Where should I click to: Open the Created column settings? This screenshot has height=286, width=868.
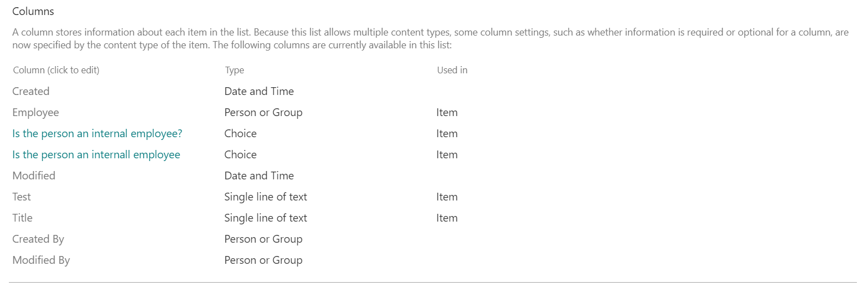[31, 91]
